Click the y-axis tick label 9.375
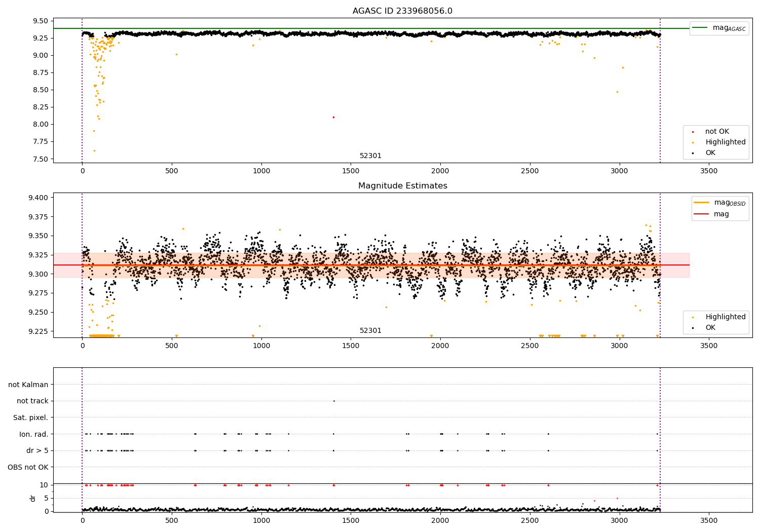The image size is (760, 532). pos(39,217)
